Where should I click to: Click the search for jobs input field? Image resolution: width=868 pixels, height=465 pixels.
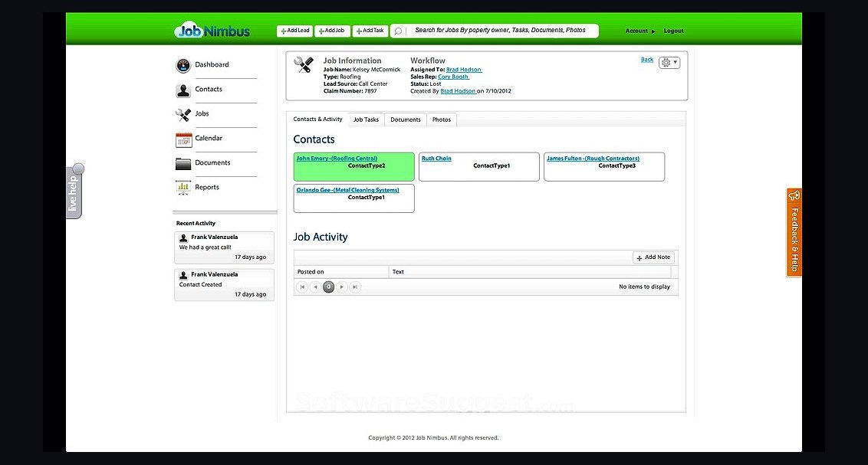(501, 31)
